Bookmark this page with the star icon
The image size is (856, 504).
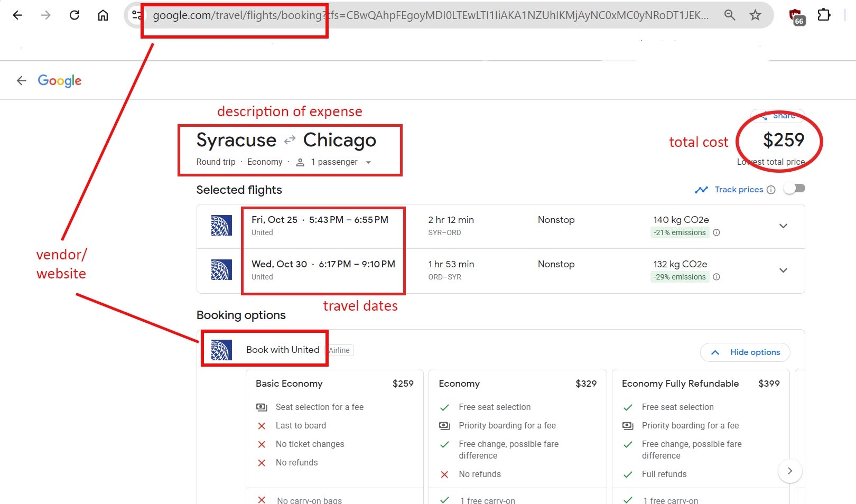pos(755,15)
